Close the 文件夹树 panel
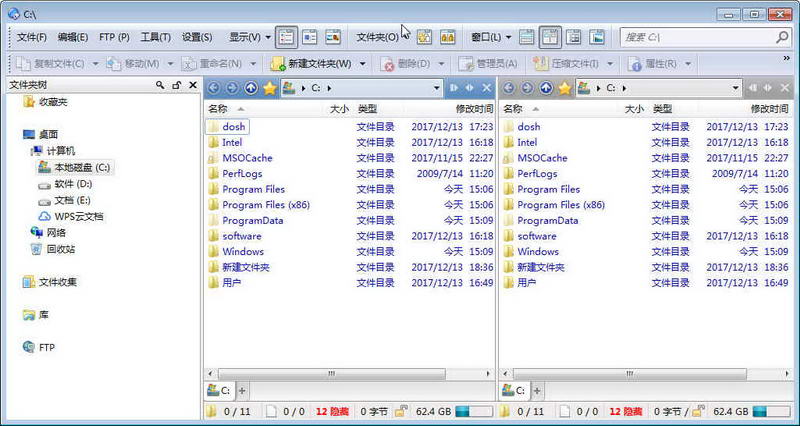Image resolution: width=800 pixels, height=426 pixels. click(193, 85)
